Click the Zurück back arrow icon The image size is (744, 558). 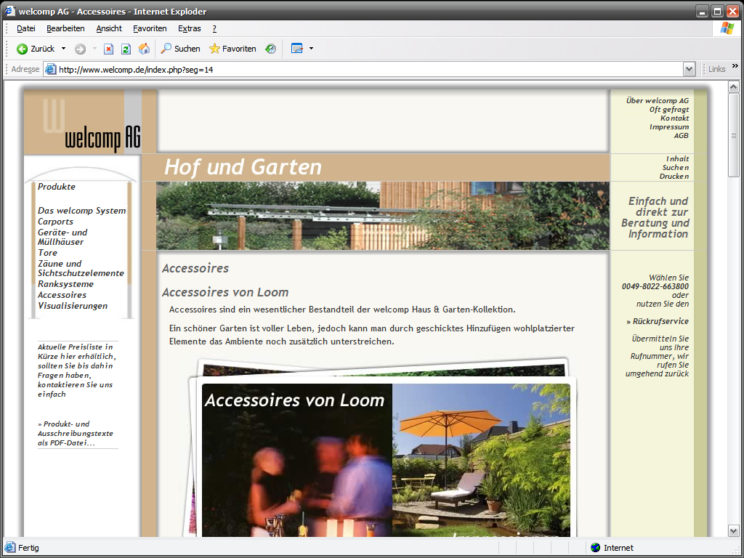pyautogui.click(x=22, y=49)
